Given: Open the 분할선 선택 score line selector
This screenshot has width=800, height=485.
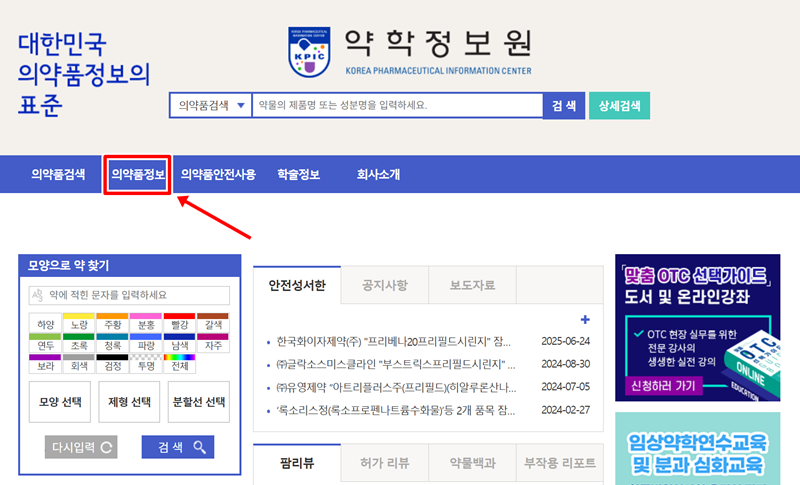Looking at the screenshot, I should tap(198, 402).
